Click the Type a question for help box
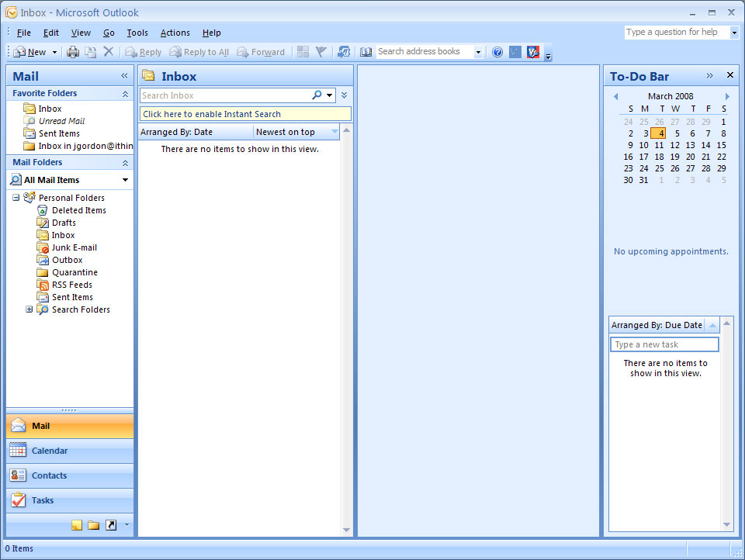Screen dimensions: 745x560 coord(677,32)
